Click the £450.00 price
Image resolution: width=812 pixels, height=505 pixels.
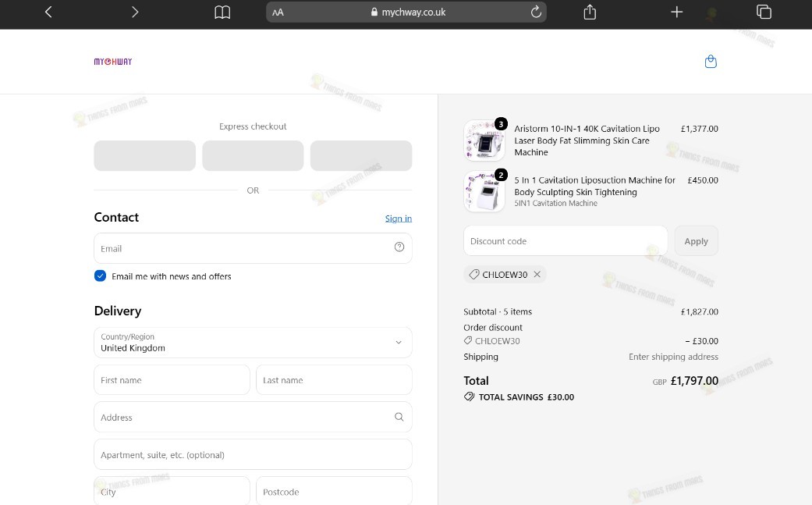coord(703,180)
